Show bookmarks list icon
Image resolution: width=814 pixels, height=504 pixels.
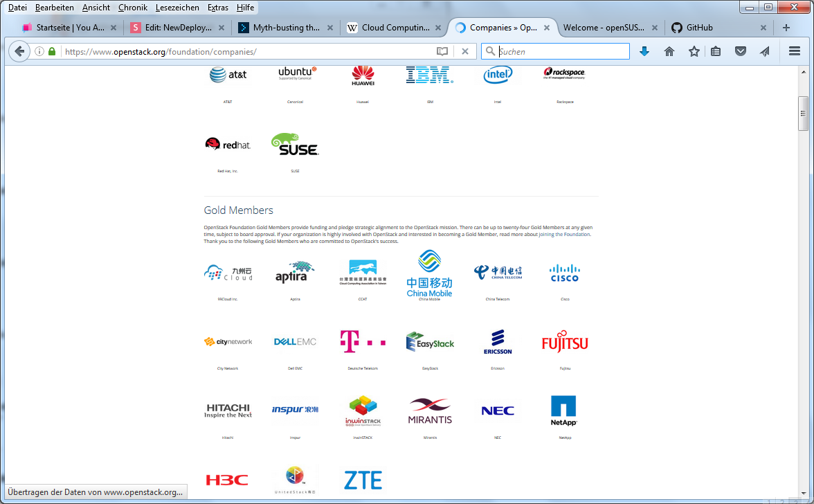pos(716,51)
